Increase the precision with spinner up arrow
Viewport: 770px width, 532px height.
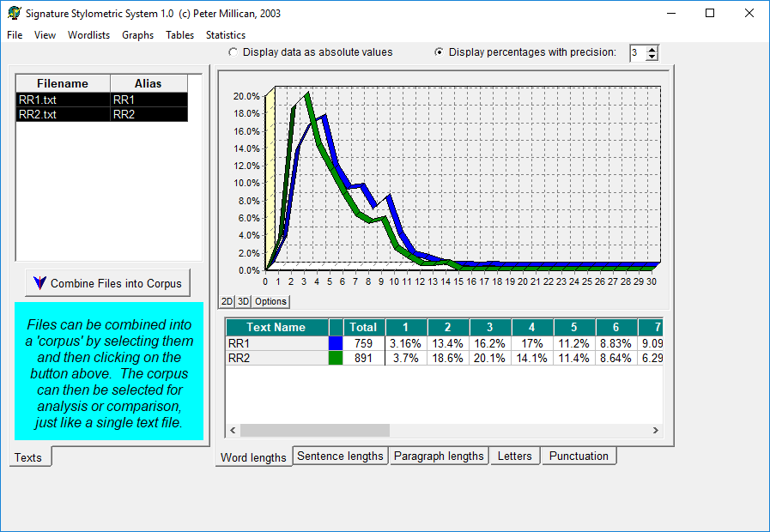(652, 49)
